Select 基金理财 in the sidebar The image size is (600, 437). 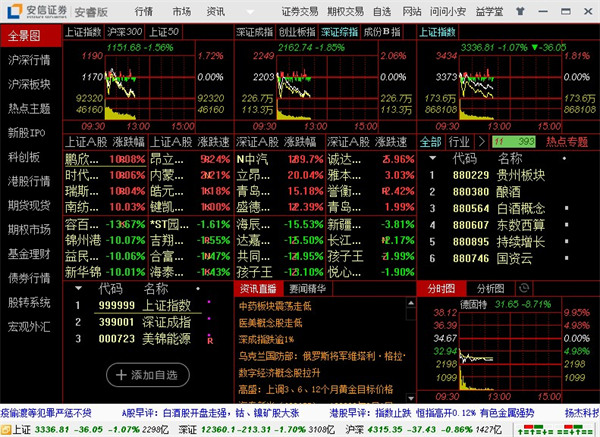(29, 254)
